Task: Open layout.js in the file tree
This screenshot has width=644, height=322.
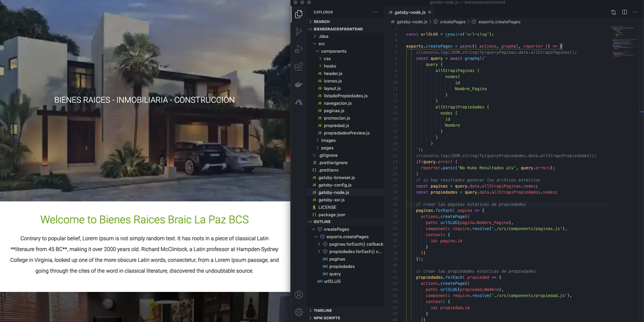Action: point(347,89)
